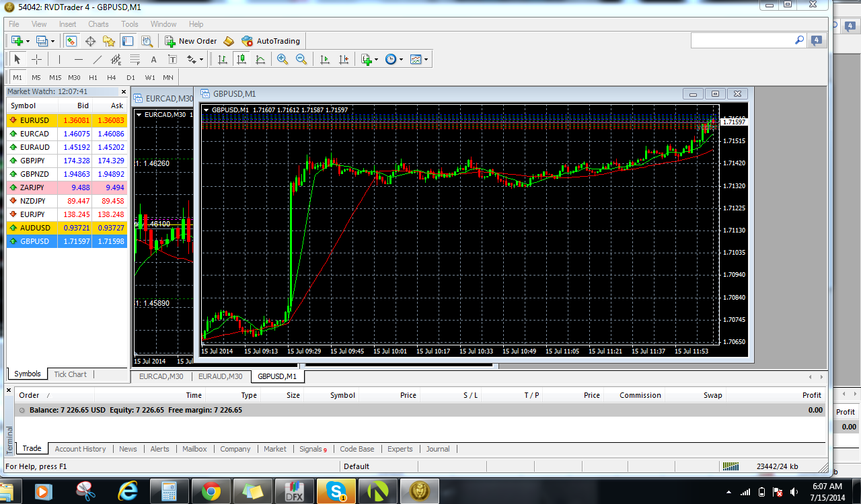
Task: Switch chart to Candlesticks mode
Action: 241,59
